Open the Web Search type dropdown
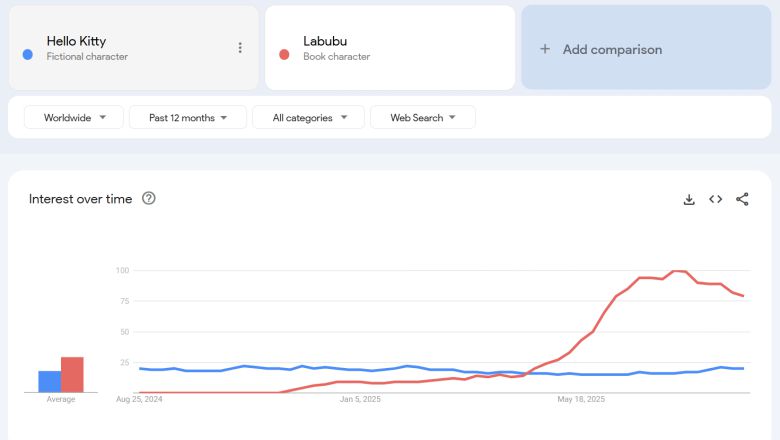This screenshot has height=440, width=780. (x=422, y=117)
